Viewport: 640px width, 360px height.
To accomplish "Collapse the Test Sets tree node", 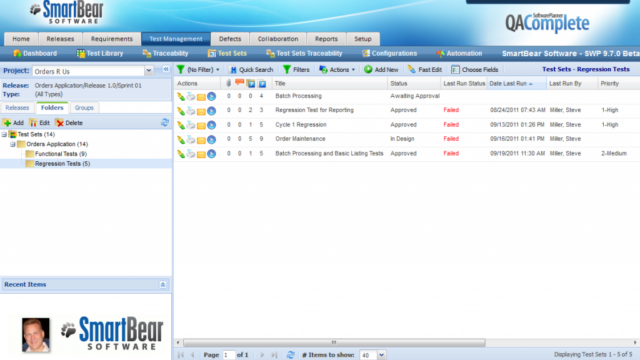I will click(x=4, y=134).
